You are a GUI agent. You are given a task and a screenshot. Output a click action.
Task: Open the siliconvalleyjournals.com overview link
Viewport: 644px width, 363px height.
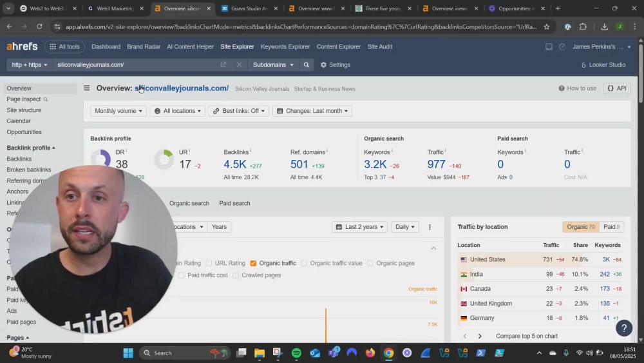click(x=182, y=88)
